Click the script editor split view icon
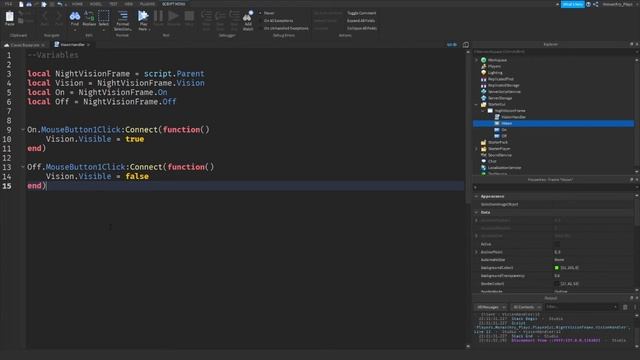This screenshot has height=360, width=640. pos(466,45)
